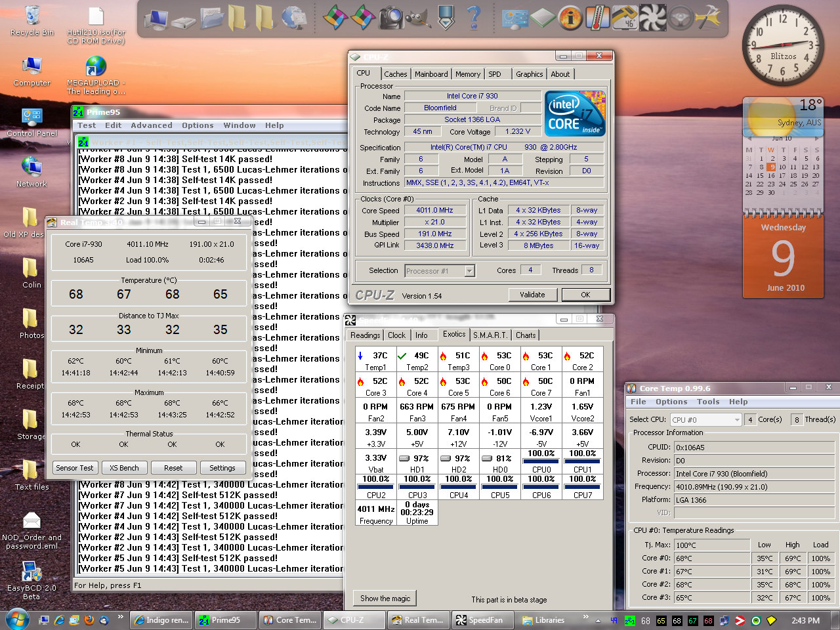Screen dimensions: 840x630
Task: Launch the thermometer icon in the dock
Action: 598,18
